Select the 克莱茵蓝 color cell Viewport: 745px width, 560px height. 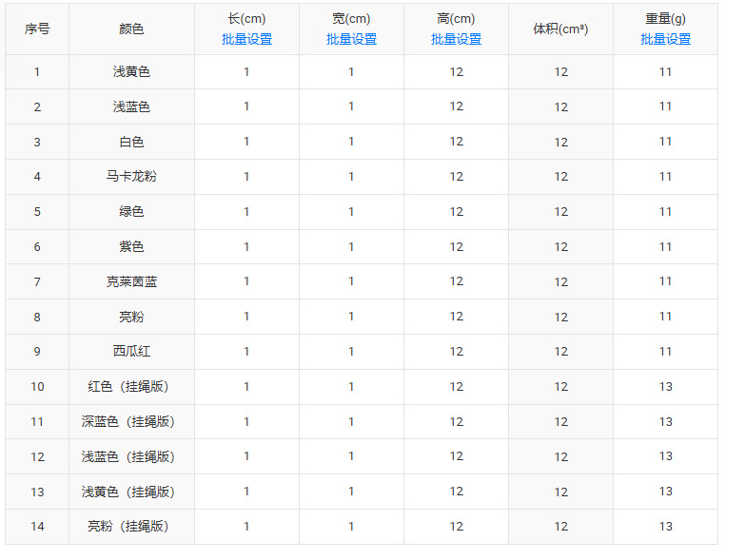[131, 281]
